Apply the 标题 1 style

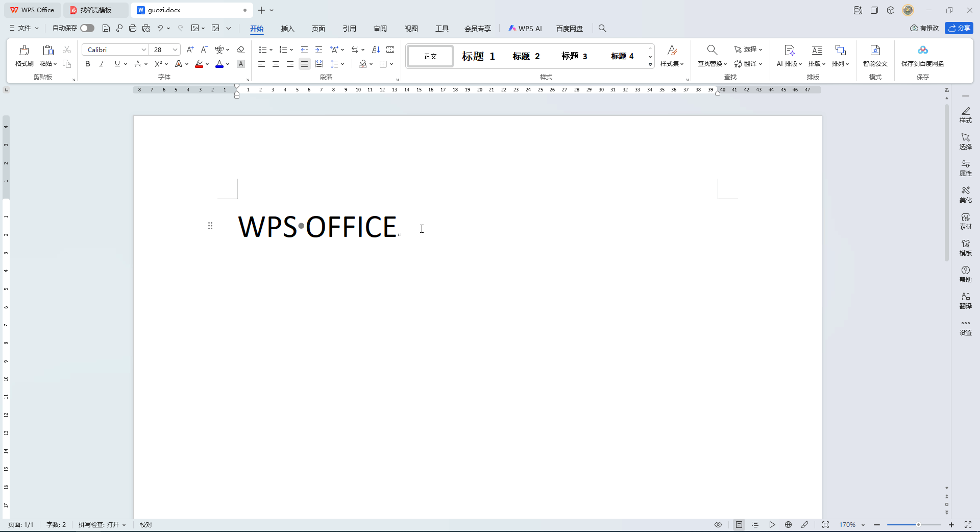coord(477,56)
